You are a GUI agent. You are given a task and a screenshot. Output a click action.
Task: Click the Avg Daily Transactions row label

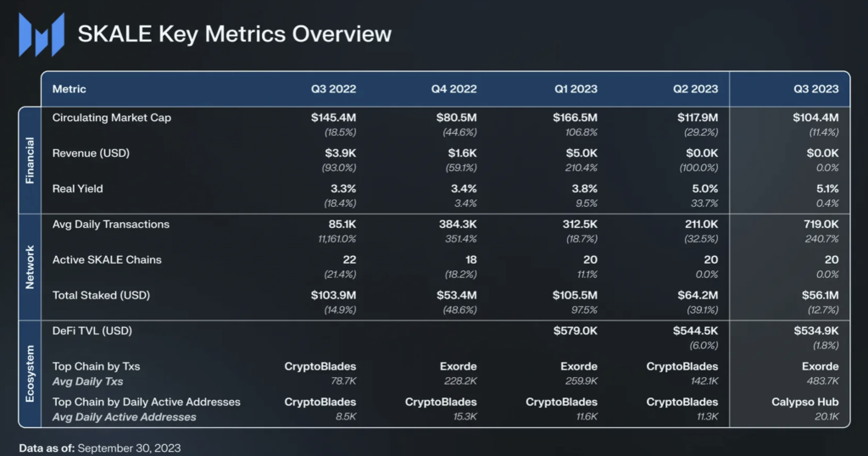point(111,225)
